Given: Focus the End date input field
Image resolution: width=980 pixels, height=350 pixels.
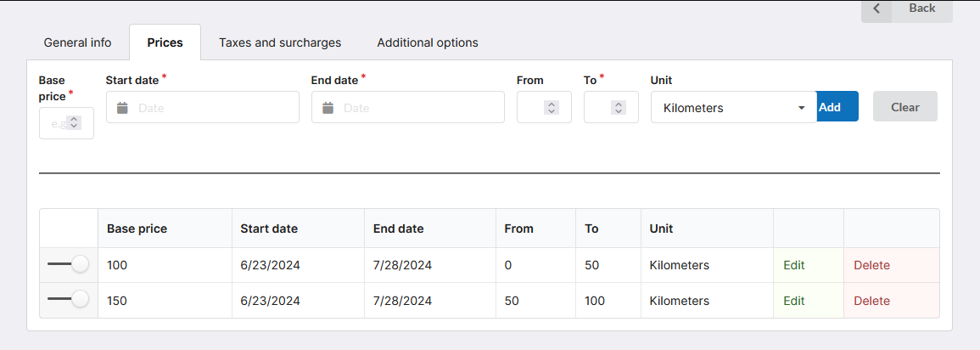Looking at the screenshot, I should (x=417, y=108).
